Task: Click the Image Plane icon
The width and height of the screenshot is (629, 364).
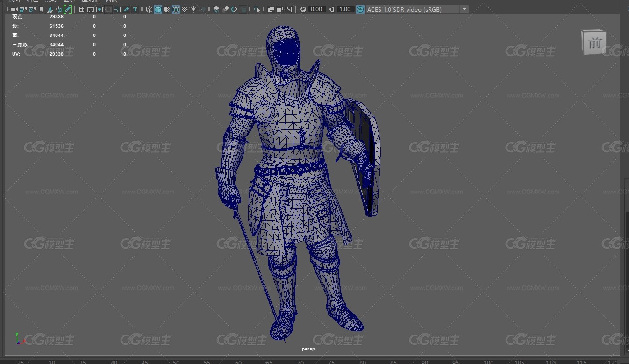Action: (x=50, y=9)
